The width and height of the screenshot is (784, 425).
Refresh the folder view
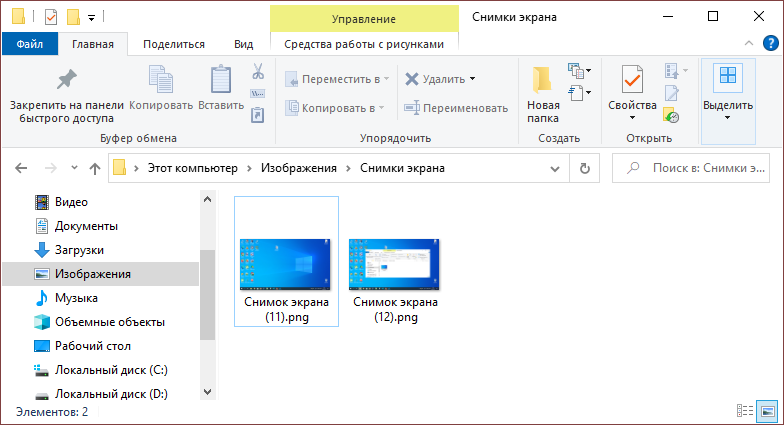tap(584, 168)
